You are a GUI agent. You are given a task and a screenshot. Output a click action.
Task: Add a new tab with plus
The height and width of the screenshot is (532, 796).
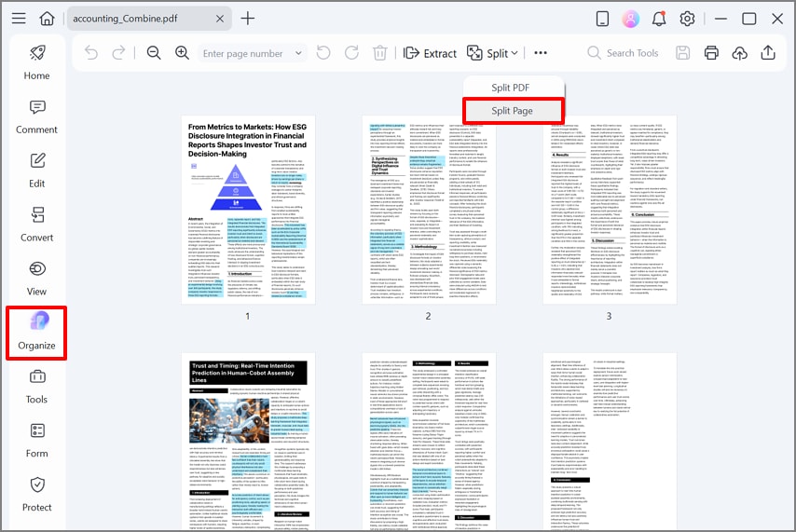pos(248,19)
